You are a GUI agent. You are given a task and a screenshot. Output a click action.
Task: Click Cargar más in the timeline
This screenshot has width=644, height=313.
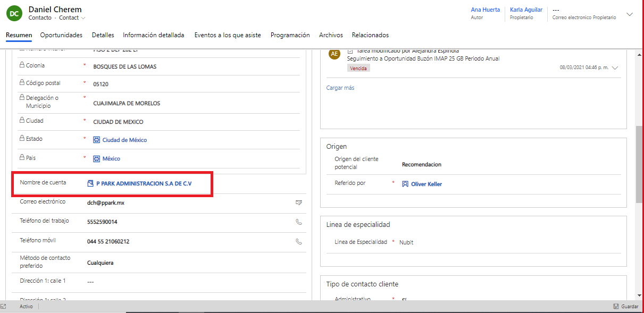pyautogui.click(x=340, y=88)
